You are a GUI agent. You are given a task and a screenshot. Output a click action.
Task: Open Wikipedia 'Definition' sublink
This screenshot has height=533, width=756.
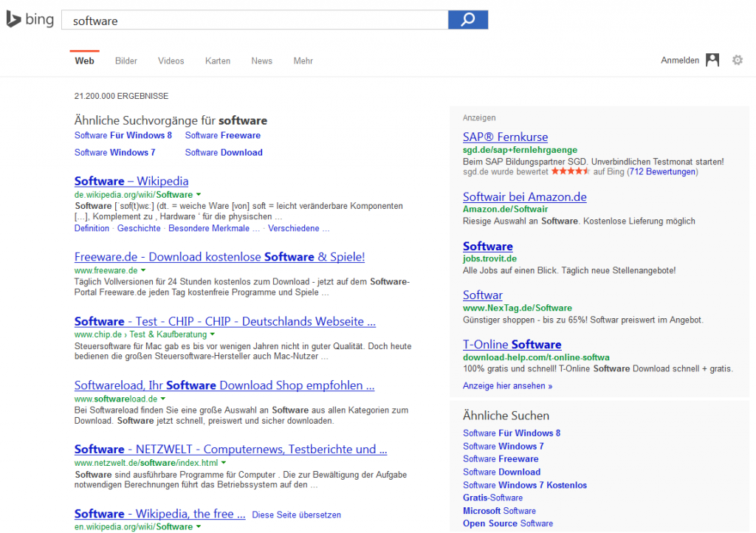tap(92, 228)
